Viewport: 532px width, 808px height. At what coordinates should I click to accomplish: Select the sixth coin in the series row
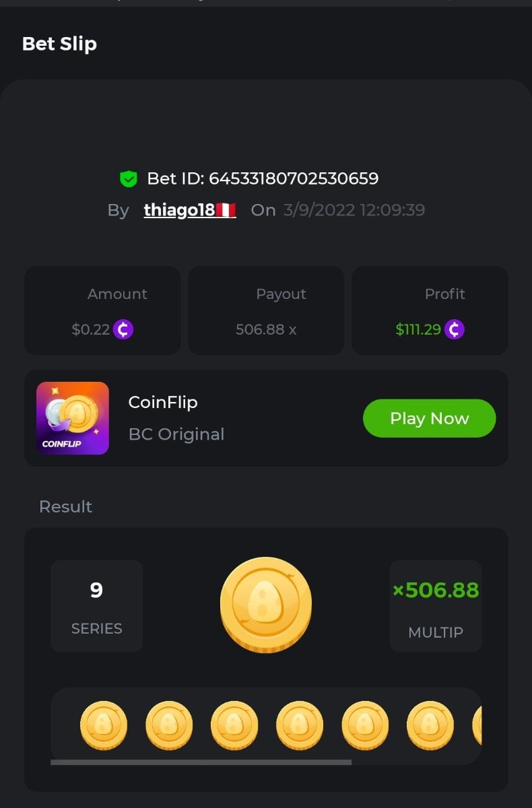tap(430, 726)
